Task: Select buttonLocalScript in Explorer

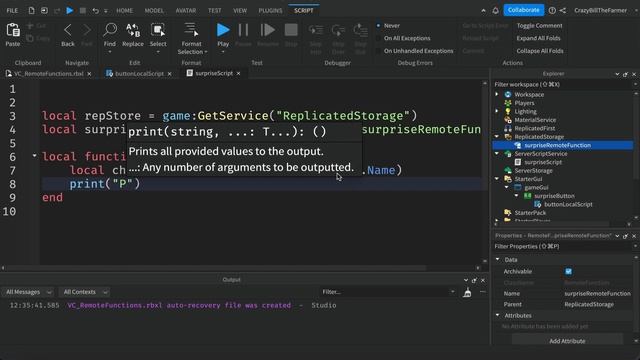Action: pos(568,204)
